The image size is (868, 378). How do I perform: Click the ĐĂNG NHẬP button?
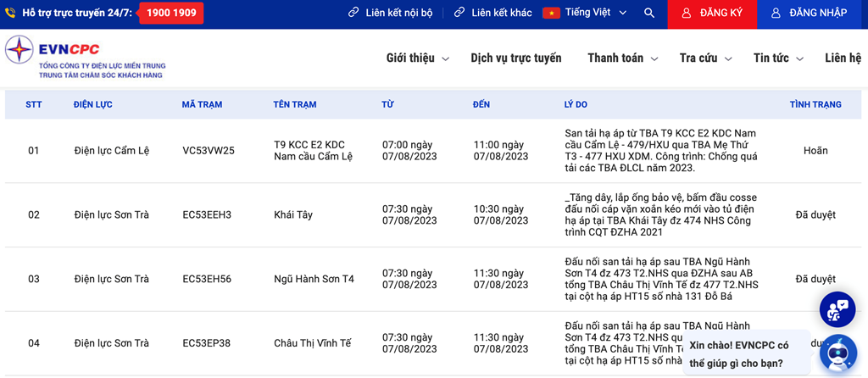coord(809,14)
